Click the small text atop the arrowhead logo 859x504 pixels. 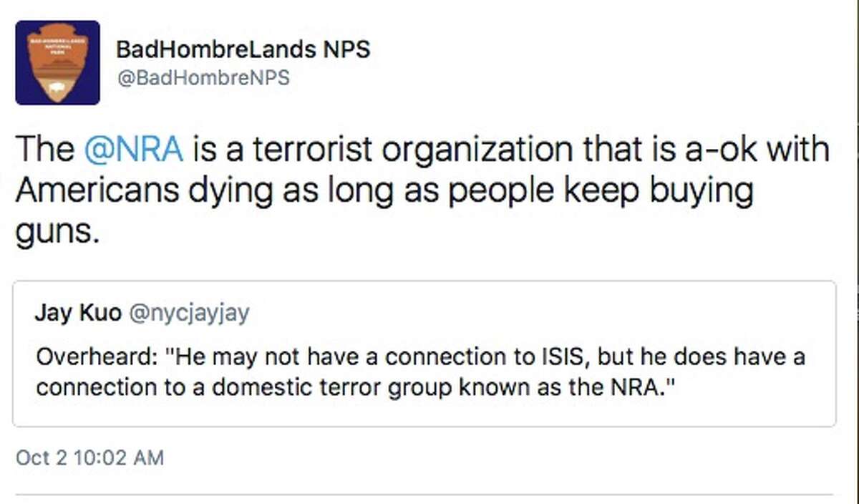[x=57, y=44]
